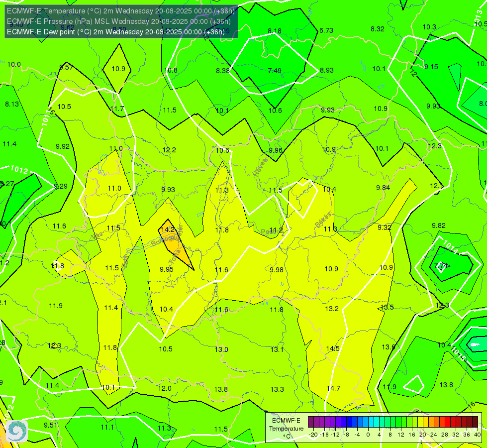Click the 14.7 dew point value
Image resolution: width=487 pixels, height=448 pixels.
click(334, 388)
